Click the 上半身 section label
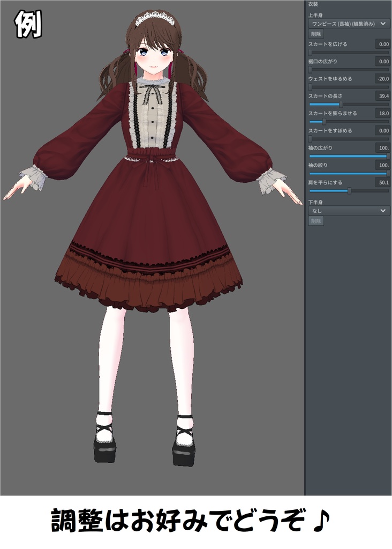This screenshot has height=549, width=392. pyautogui.click(x=315, y=16)
